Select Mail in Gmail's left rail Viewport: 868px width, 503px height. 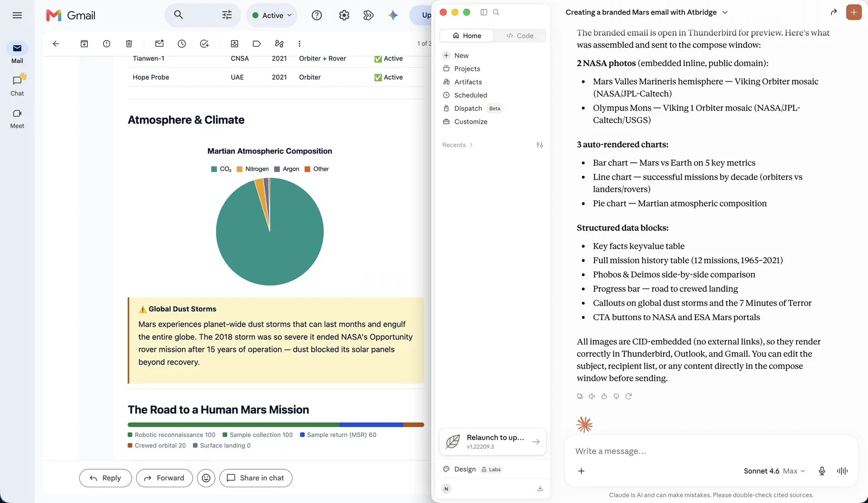click(x=17, y=53)
